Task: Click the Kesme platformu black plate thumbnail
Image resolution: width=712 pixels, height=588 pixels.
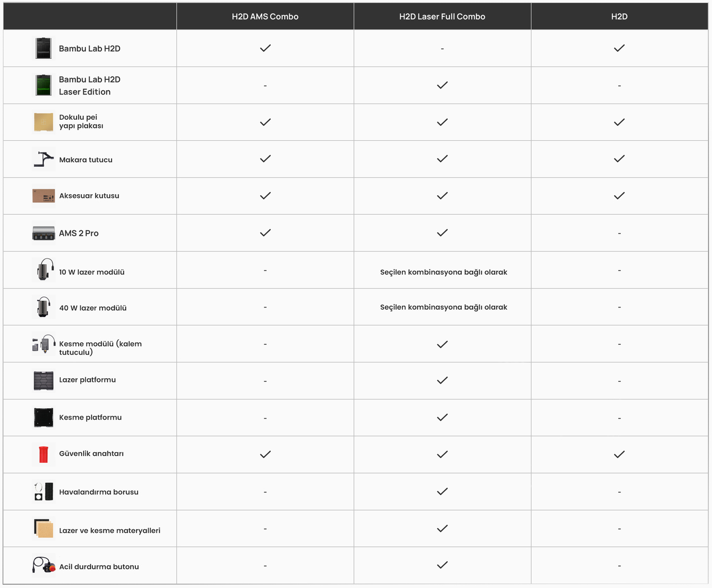Action: pyautogui.click(x=44, y=418)
